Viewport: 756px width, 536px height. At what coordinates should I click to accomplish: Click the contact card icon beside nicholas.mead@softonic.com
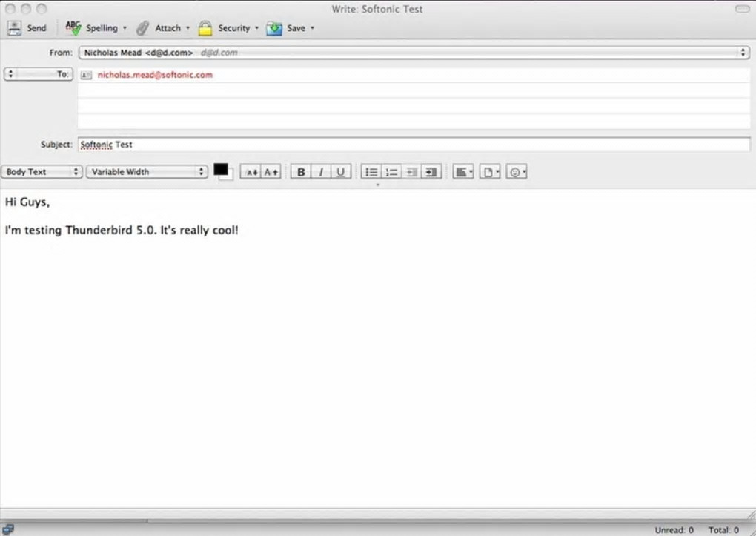(x=86, y=75)
